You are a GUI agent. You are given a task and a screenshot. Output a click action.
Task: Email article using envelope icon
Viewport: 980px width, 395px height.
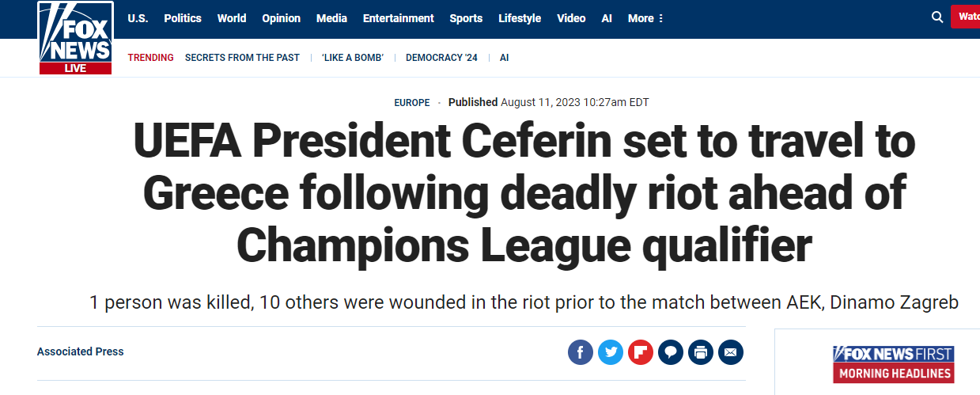tap(731, 352)
